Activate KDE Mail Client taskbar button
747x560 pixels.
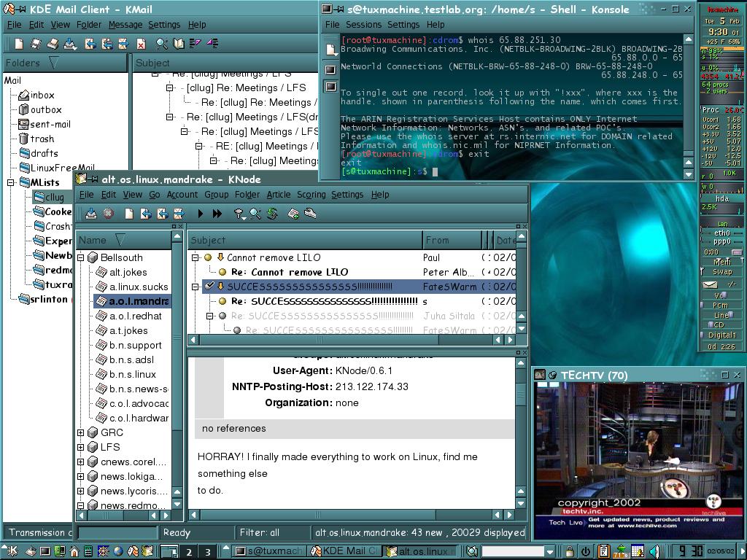(345, 551)
